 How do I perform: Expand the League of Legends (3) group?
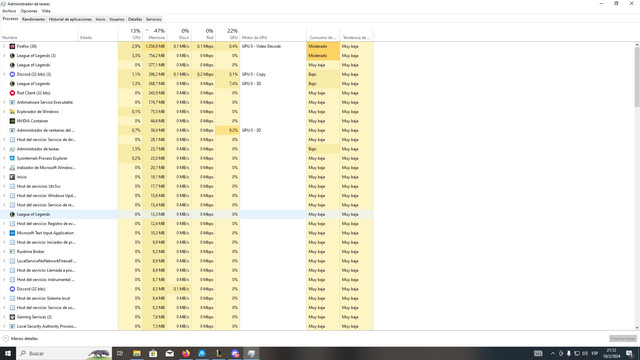[x=4, y=56]
